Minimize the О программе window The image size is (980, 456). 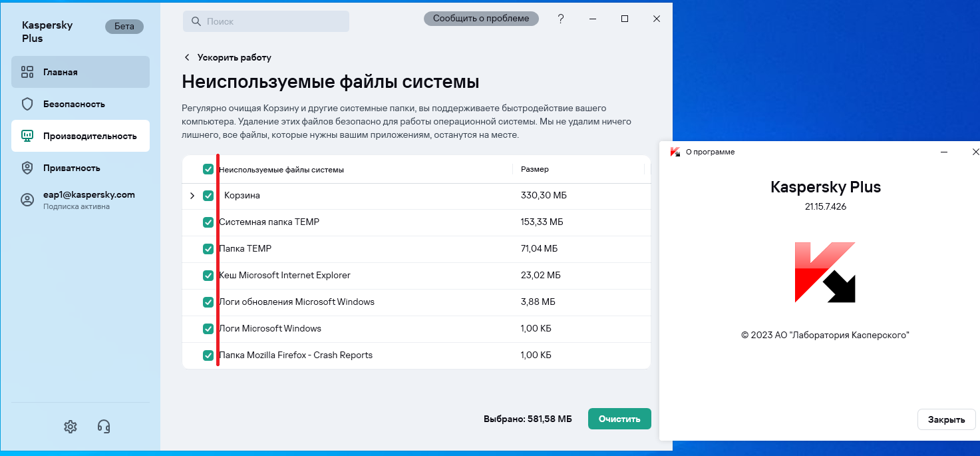click(944, 152)
